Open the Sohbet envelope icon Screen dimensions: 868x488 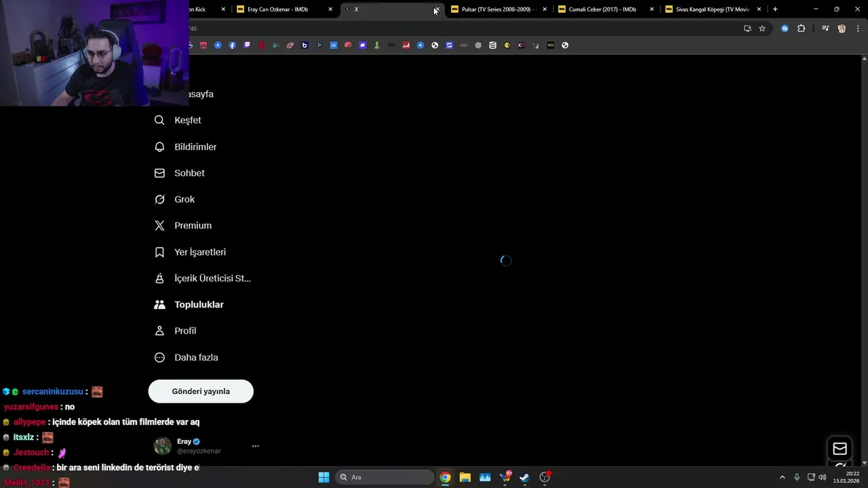[x=159, y=173]
